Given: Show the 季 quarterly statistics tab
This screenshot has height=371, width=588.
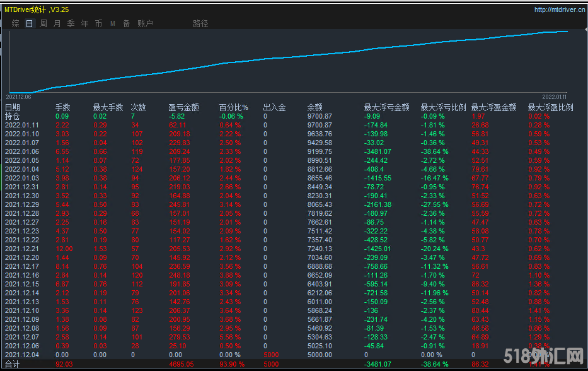Looking at the screenshot, I should 71,23.
